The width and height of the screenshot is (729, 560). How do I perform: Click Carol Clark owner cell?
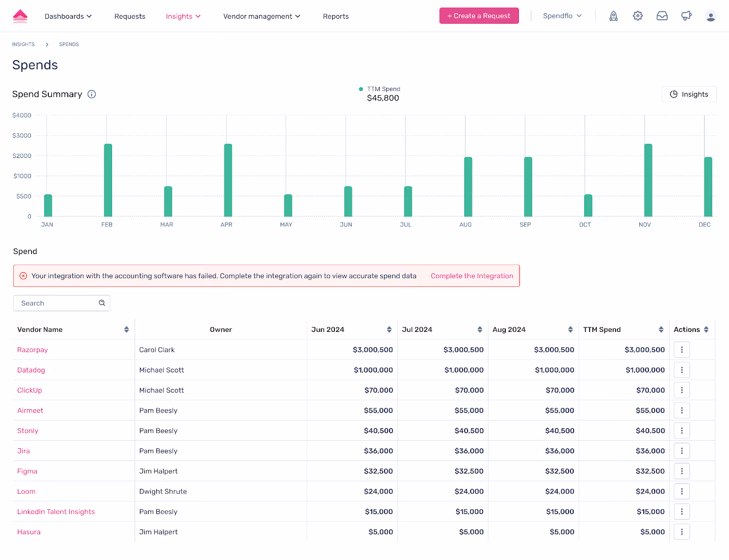tap(221, 350)
